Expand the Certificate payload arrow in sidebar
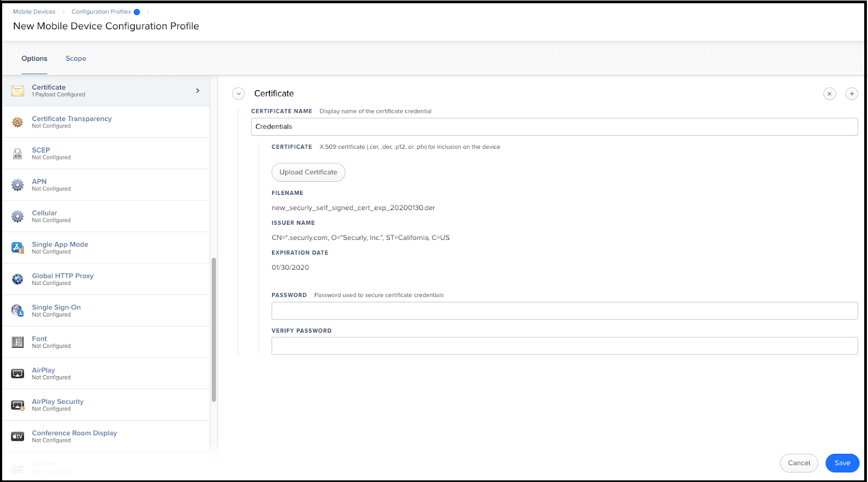The width and height of the screenshot is (868, 482). point(198,91)
